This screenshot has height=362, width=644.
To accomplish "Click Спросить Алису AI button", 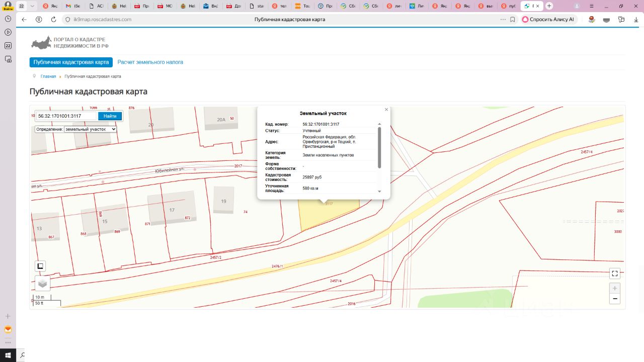I will click(548, 19).
